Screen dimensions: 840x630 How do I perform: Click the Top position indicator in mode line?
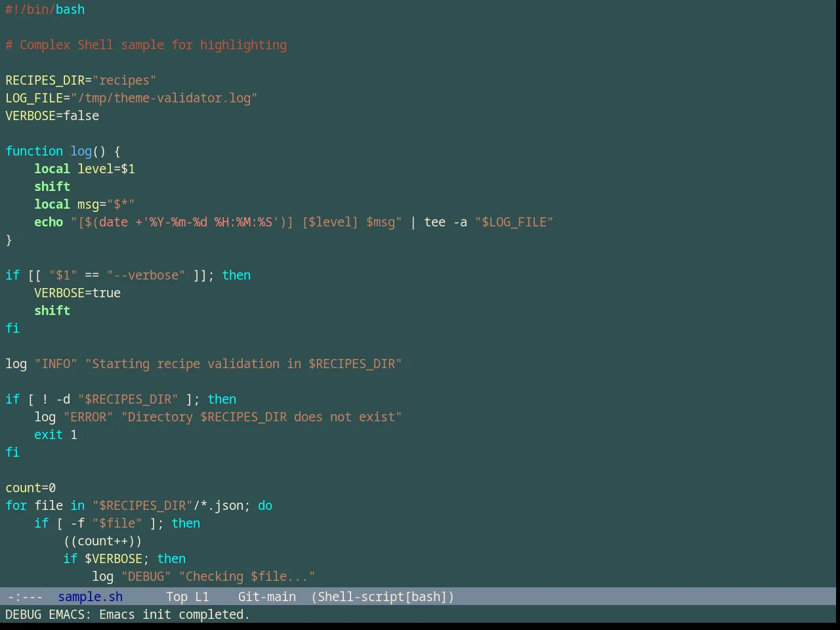pyautogui.click(x=177, y=597)
